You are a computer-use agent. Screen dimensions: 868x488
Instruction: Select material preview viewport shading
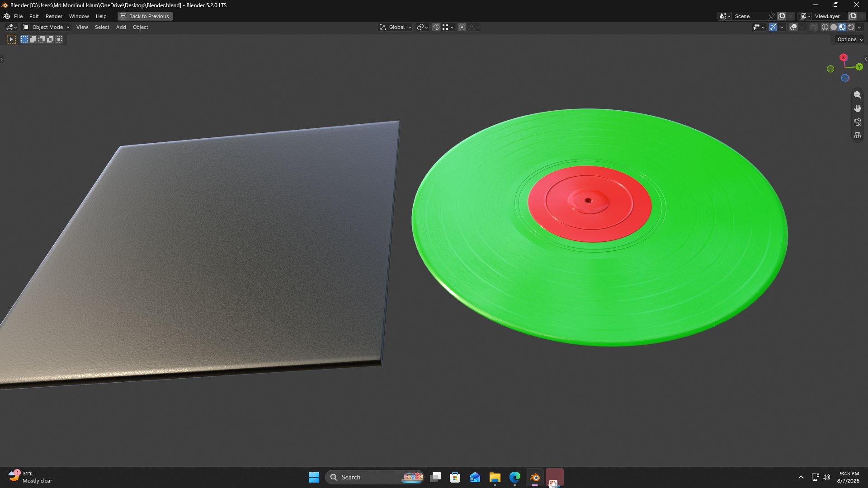pyautogui.click(x=842, y=28)
